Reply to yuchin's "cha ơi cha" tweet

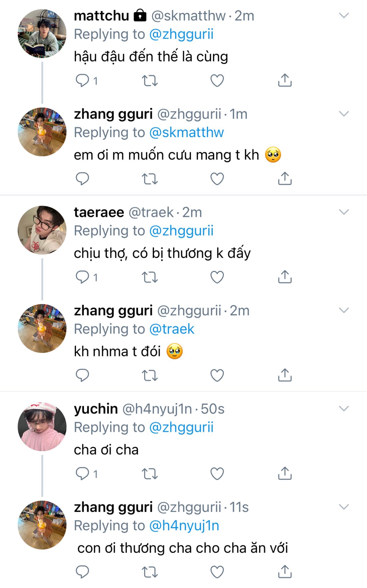82,473
